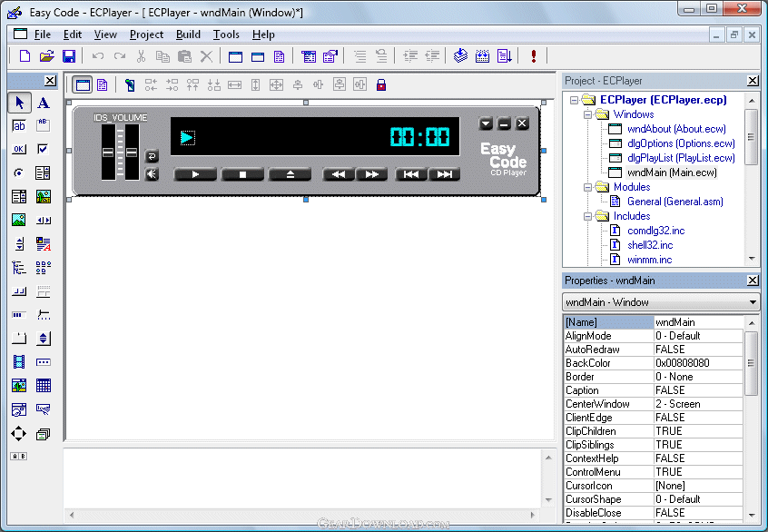The image size is (768, 532).
Task: Choose the progress bar control tool
Action: 19,314
